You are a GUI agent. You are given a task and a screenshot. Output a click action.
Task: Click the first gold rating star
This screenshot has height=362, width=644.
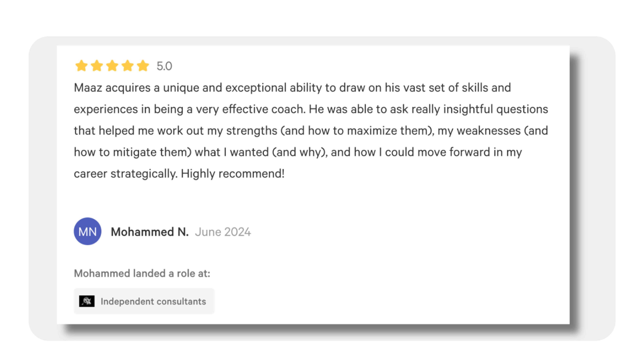[82, 66]
